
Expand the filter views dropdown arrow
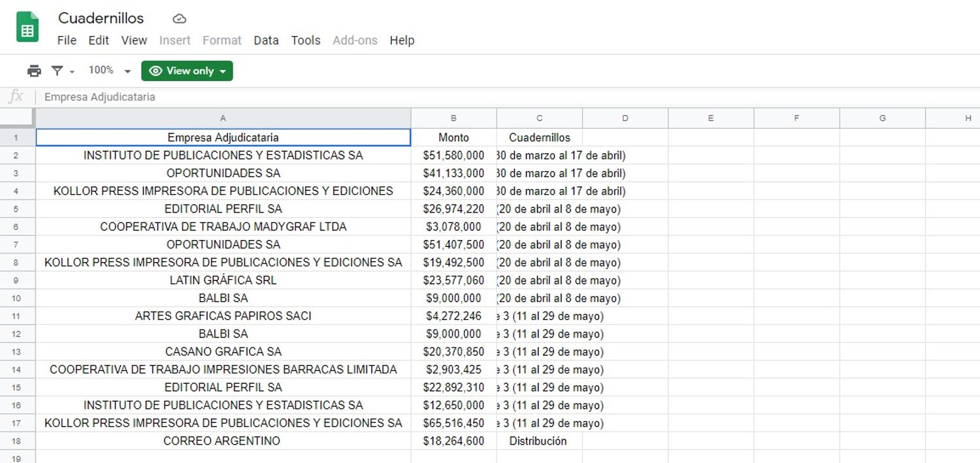pos(72,71)
